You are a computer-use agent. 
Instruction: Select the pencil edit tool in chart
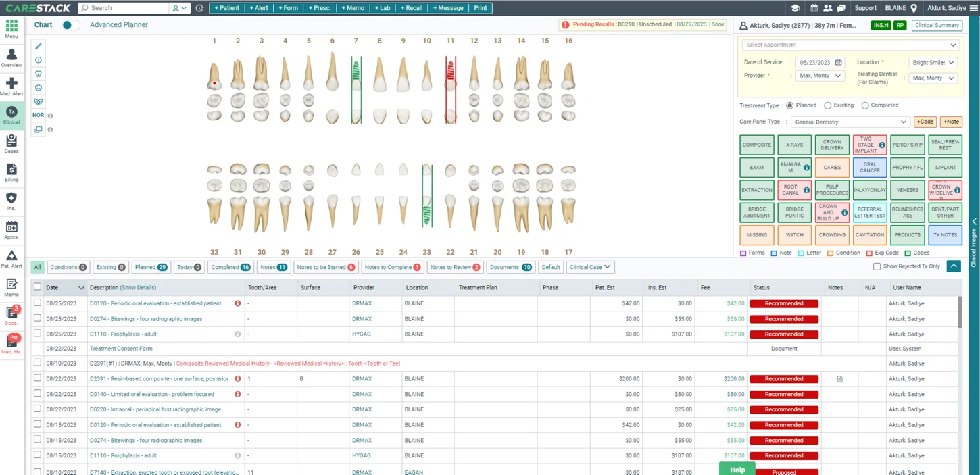coord(39,46)
